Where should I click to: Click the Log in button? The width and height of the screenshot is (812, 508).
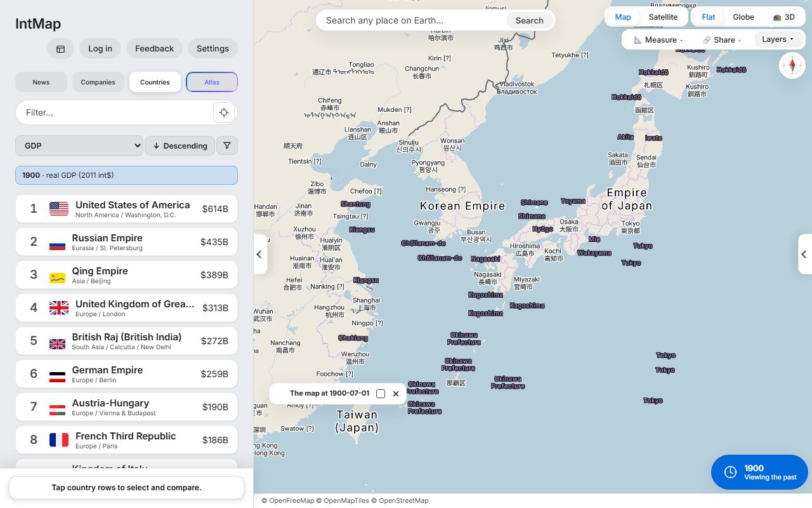[100, 49]
